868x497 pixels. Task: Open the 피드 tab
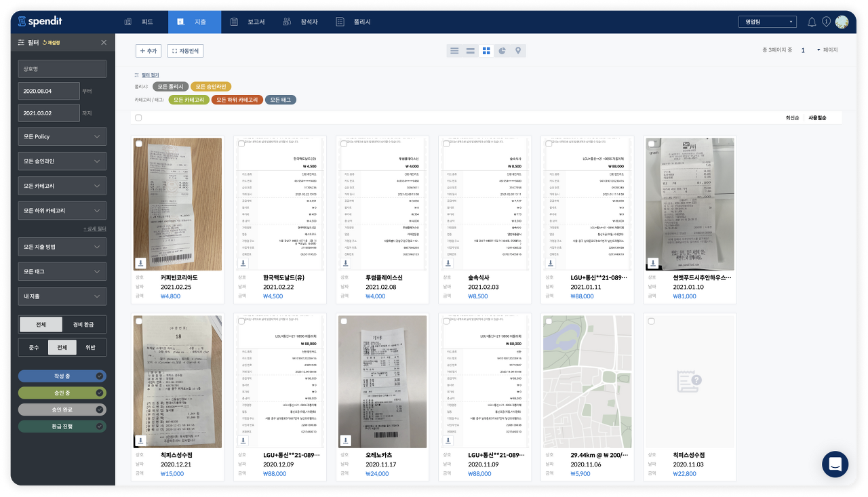(139, 22)
